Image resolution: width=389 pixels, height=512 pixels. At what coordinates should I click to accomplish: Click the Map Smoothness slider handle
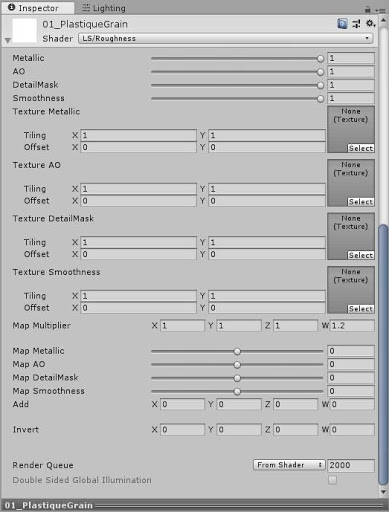[x=237, y=391]
